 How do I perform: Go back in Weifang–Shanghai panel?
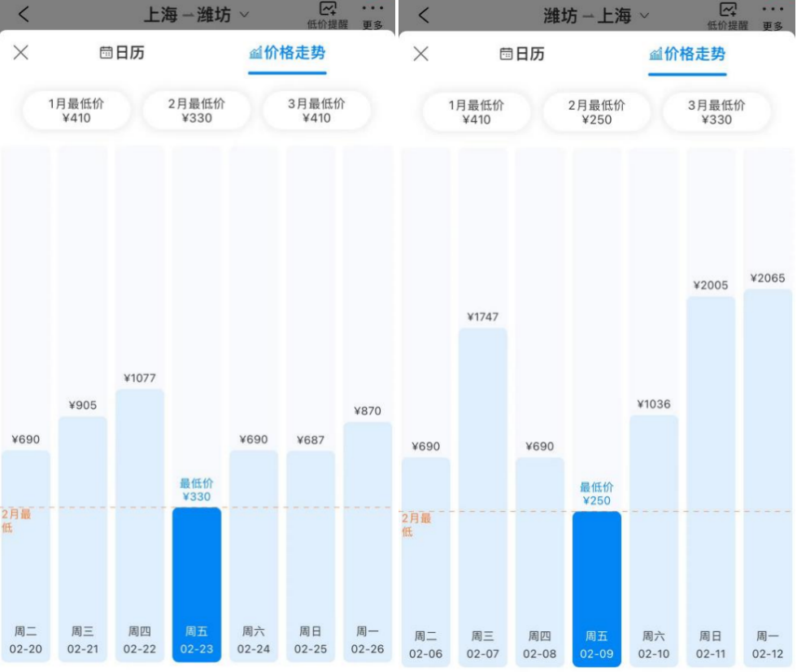pos(424,15)
